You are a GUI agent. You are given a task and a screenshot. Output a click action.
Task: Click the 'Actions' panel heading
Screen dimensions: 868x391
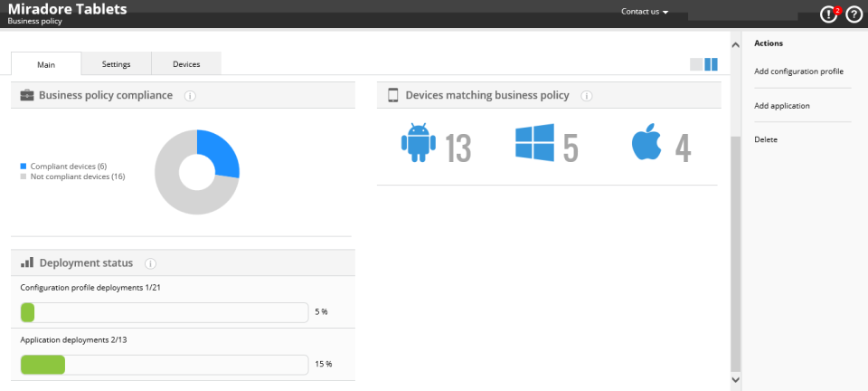769,43
